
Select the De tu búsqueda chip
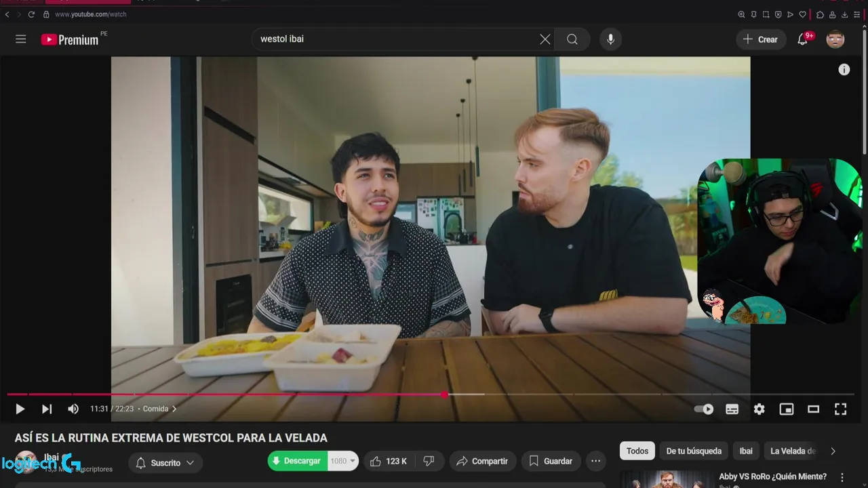694,451
